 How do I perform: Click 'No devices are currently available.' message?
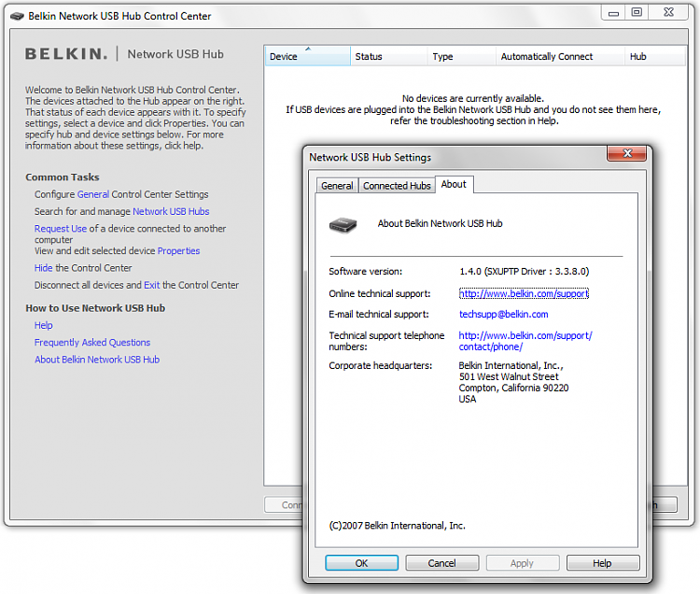[x=473, y=98]
